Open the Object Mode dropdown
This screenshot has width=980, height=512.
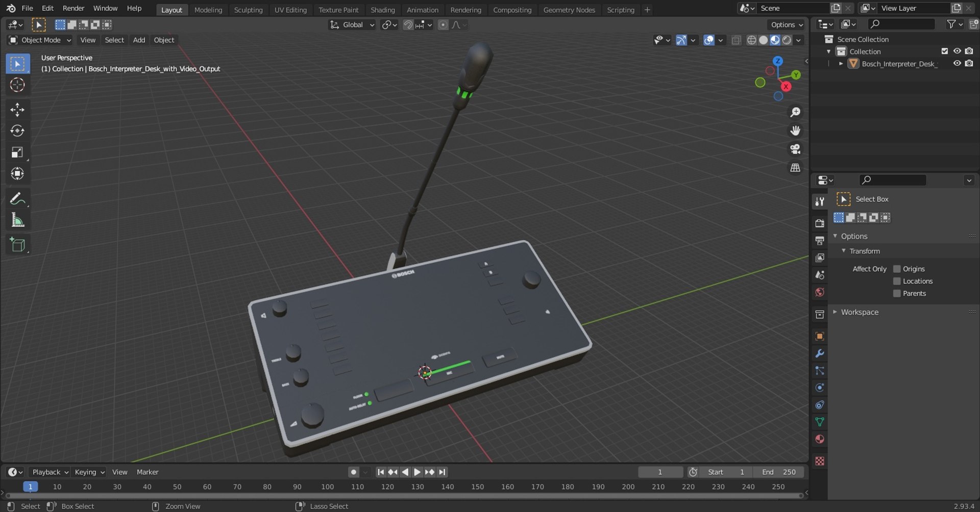tap(40, 40)
